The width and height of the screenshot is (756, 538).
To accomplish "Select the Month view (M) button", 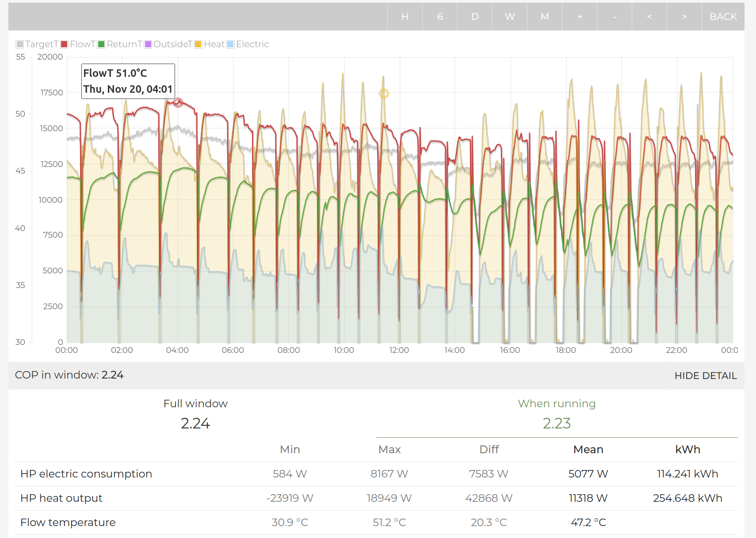I will [x=544, y=17].
